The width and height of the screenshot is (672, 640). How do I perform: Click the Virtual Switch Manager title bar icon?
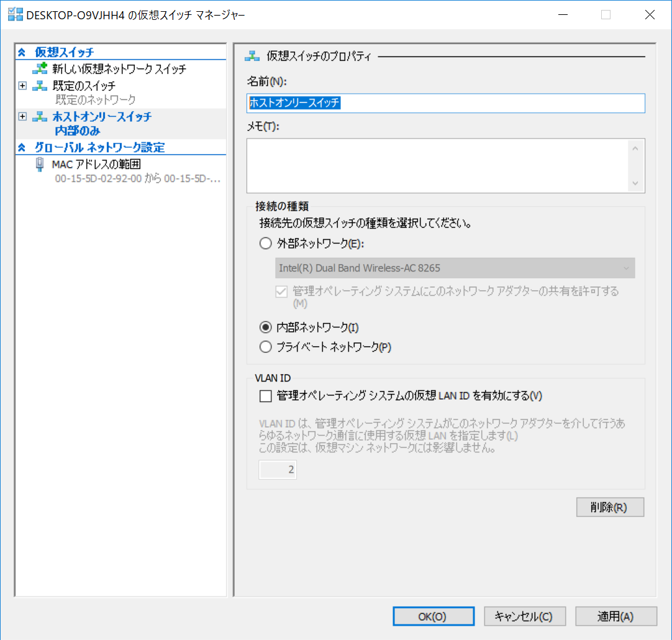[16, 14]
